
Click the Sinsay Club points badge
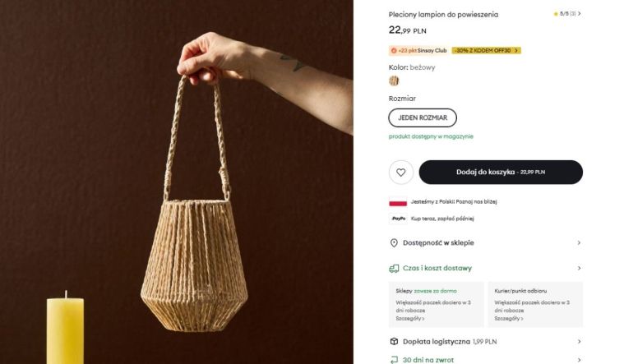pos(418,50)
